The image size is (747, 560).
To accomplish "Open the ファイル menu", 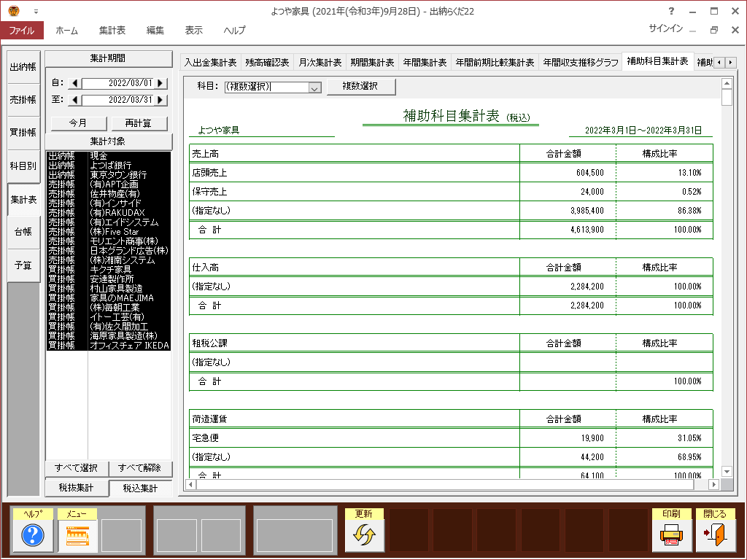I will tap(22, 31).
